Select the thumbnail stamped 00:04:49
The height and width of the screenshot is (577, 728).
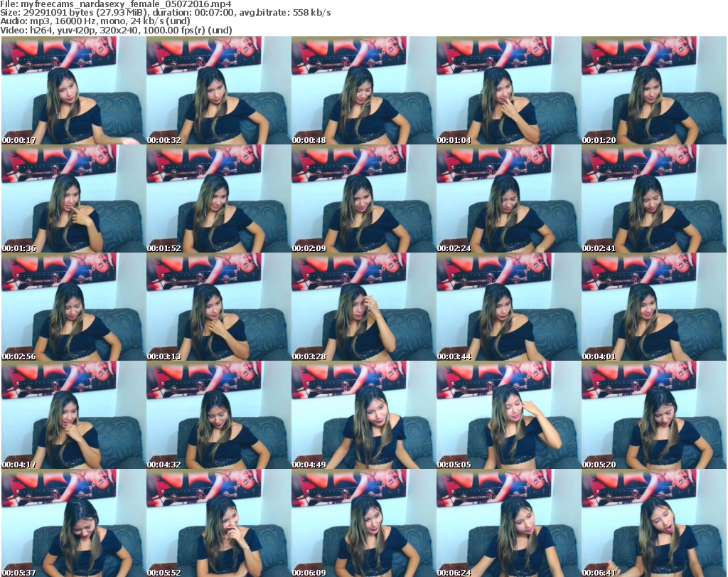(x=363, y=415)
